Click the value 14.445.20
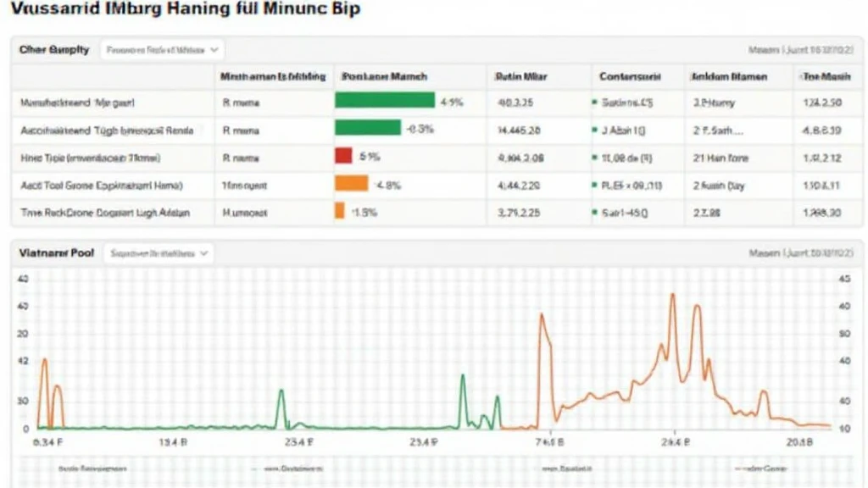This screenshot has height=488, width=868. [519, 130]
